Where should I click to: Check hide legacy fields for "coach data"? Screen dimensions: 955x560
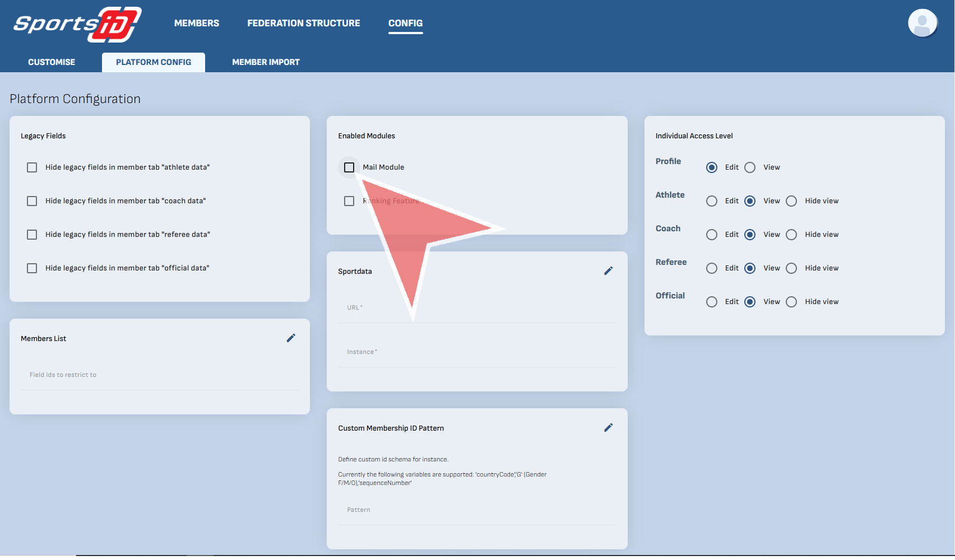(32, 201)
